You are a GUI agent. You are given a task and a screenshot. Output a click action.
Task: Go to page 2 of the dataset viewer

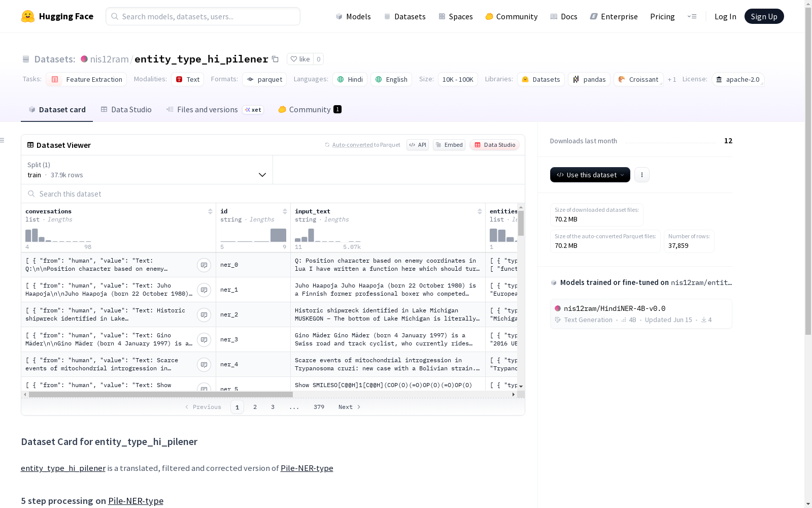click(x=255, y=407)
